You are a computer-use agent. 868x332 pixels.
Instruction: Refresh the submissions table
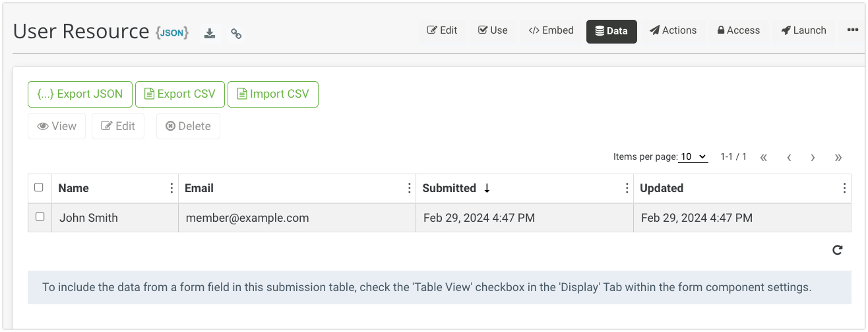838,250
